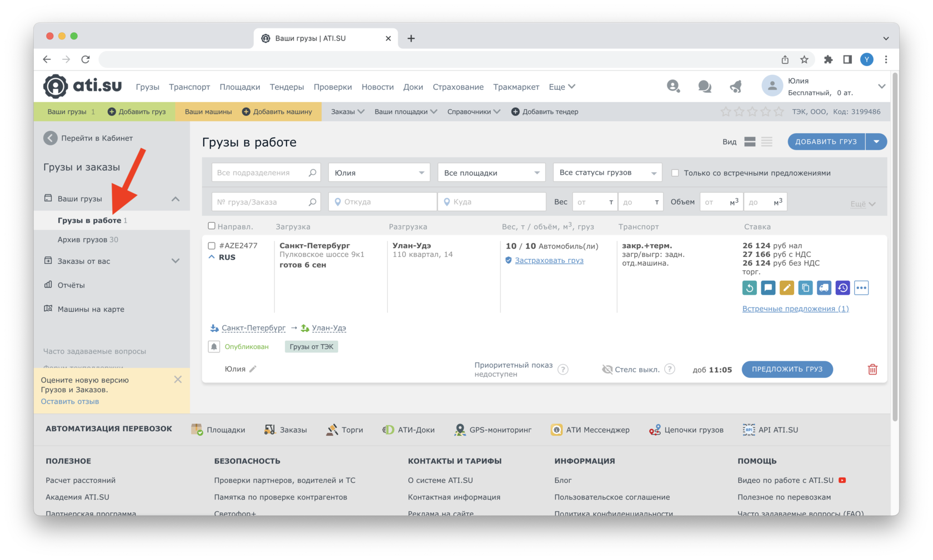Delete cargo with the red trash icon

[x=872, y=369]
